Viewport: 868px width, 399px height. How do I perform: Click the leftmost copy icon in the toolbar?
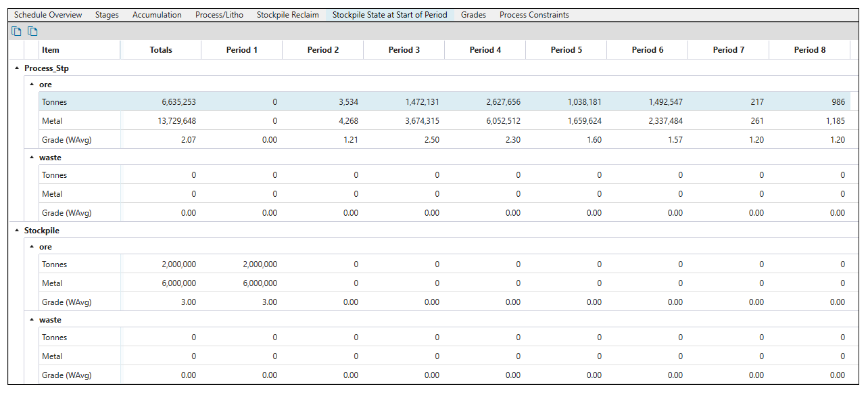(16, 31)
